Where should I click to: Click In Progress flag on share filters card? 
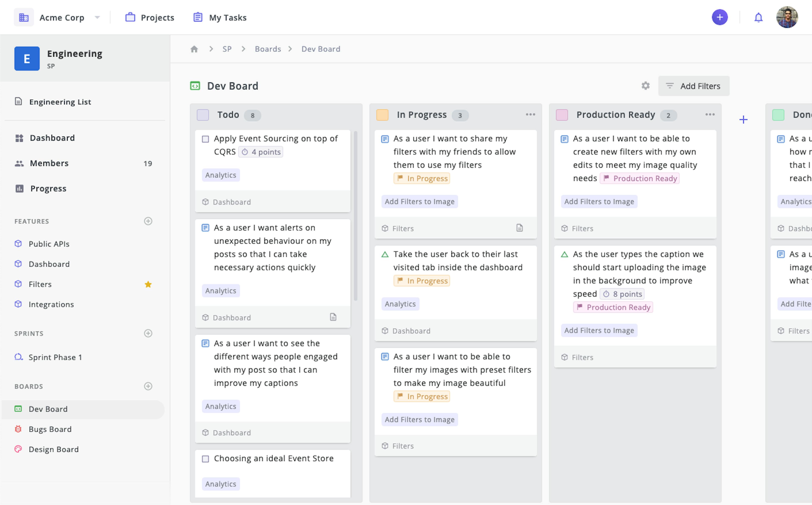[x=422, y=178]
